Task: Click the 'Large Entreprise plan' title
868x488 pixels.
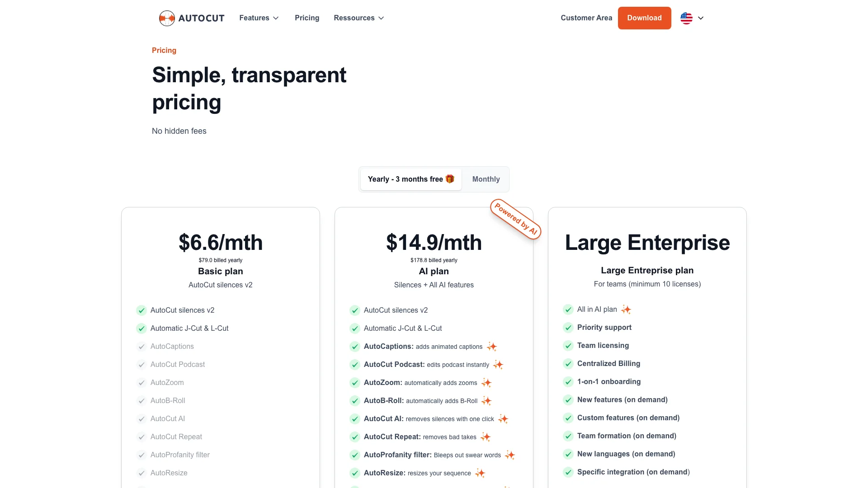Action: click(647, 270)
